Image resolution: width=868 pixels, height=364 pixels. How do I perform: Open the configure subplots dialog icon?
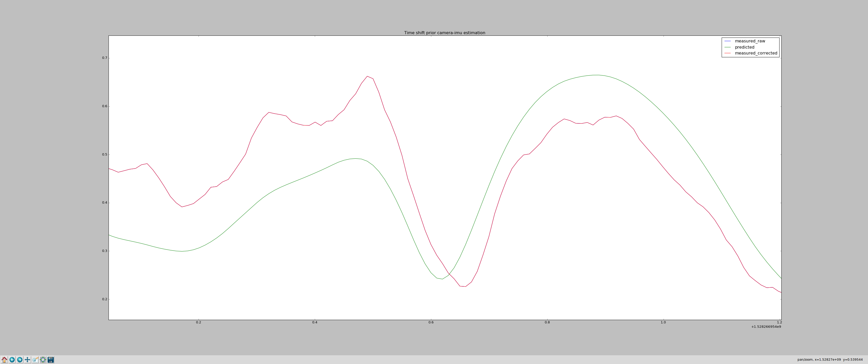pos(43,360)
